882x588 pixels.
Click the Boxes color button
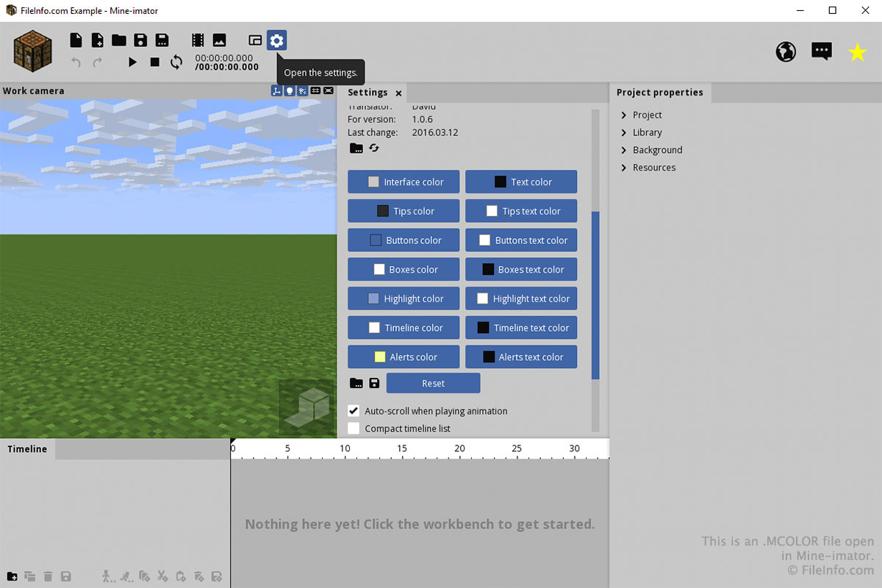[404, 269]
